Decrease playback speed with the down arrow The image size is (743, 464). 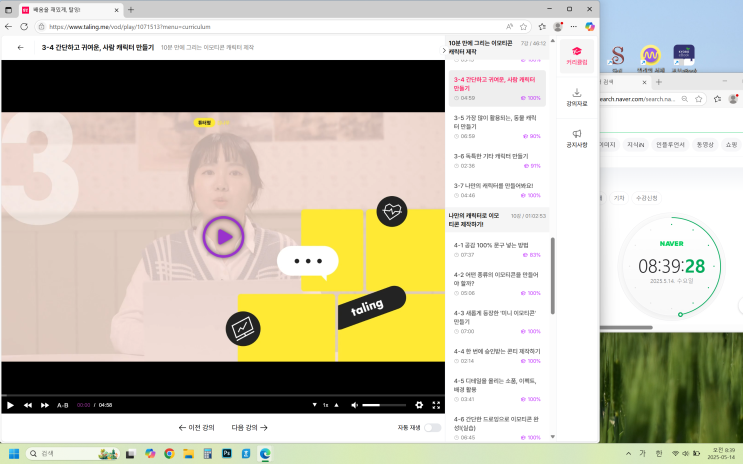(314, 405)
